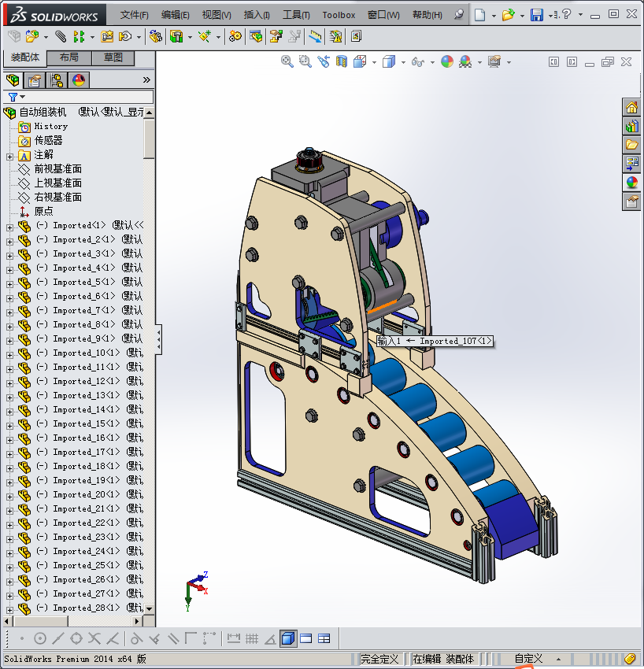Viewport: 644px width, 669px height.
Task: Toggle the shaded cube button in bottom toolbar
Action: (288, 639)
